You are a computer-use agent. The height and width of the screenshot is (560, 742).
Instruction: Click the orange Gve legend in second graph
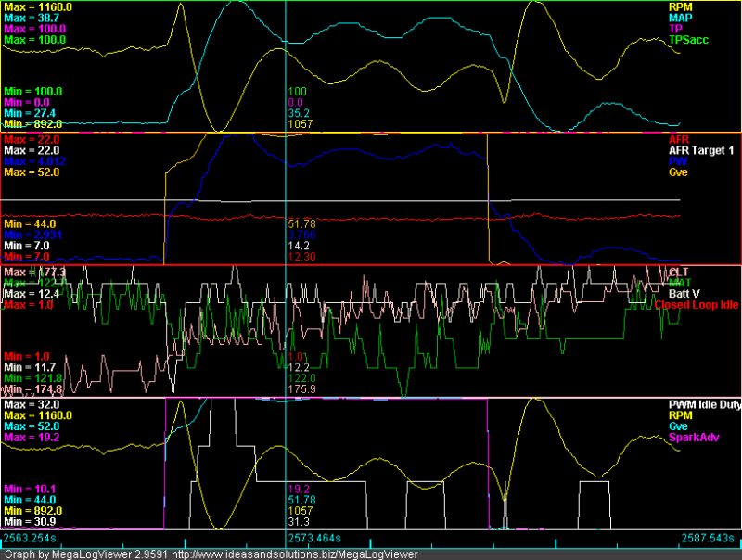(678, 172)
